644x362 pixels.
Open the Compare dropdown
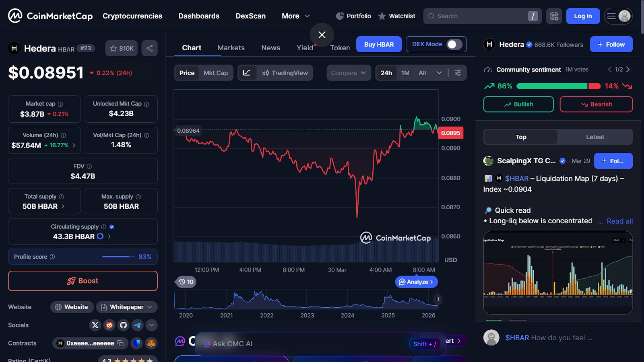click(348, 73)
